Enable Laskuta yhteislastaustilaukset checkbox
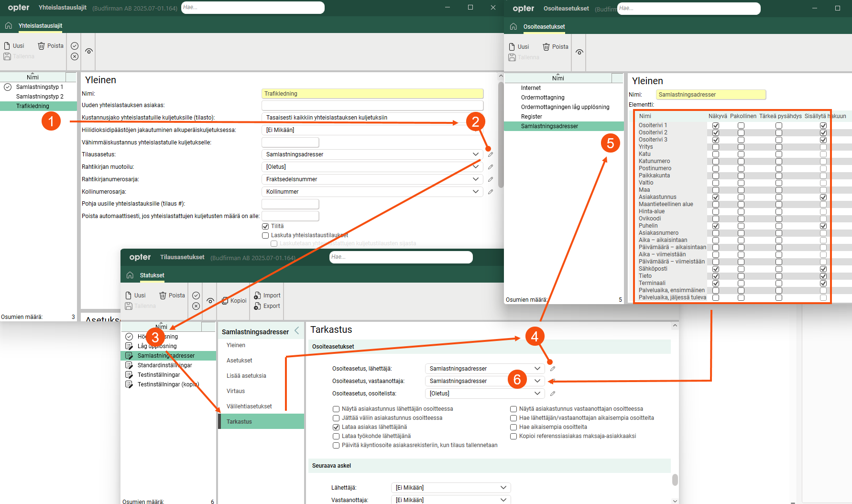 265,235
